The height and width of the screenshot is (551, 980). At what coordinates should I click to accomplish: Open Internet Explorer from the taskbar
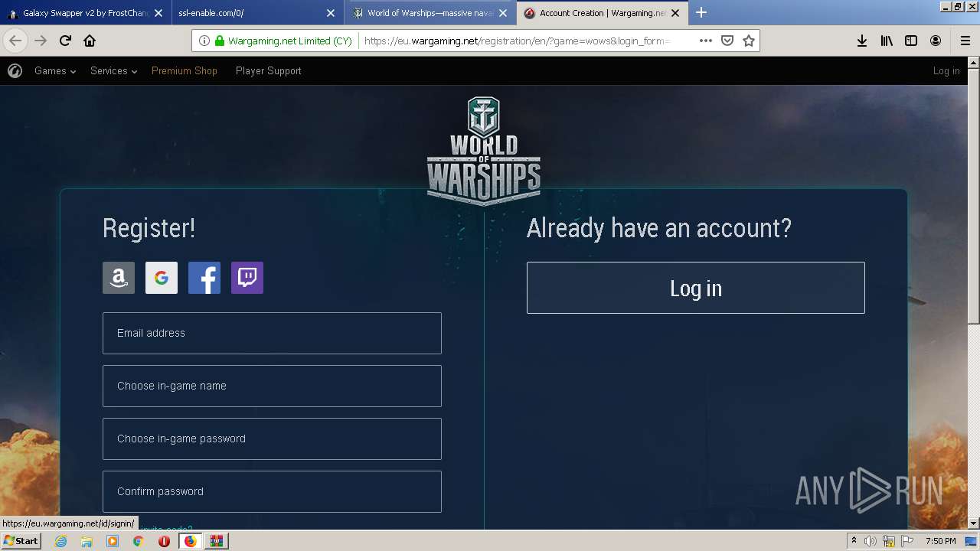click(x=60, y=541)
